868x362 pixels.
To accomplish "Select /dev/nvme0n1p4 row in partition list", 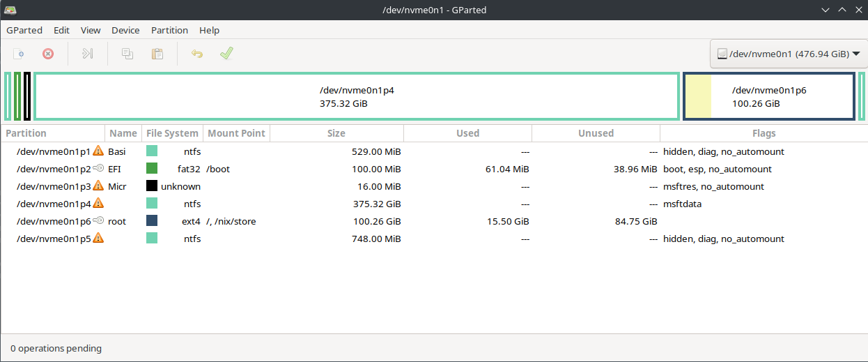I will 434,203.
